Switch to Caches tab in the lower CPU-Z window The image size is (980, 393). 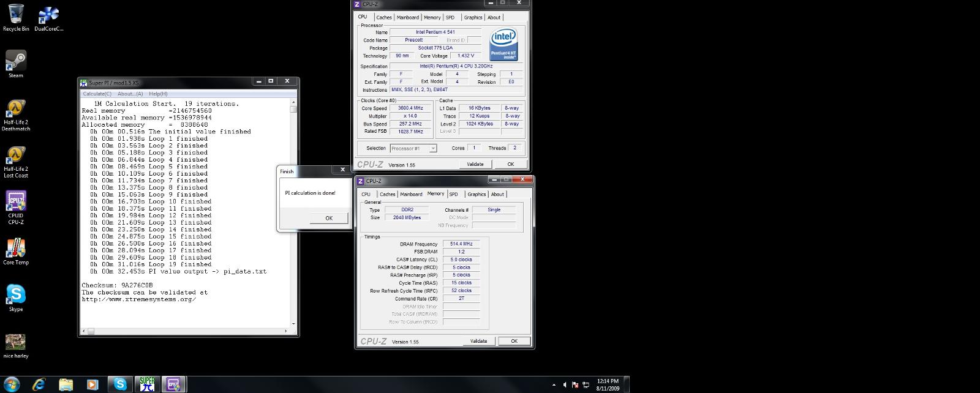(x=387, y=194)
